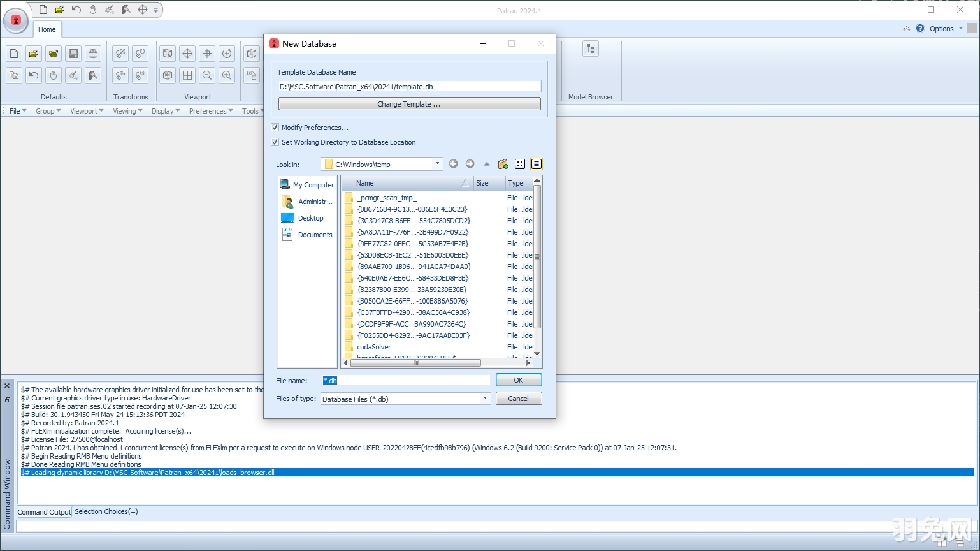Click Zoom In magnifier in Viewport group

[x=227, y=75]
